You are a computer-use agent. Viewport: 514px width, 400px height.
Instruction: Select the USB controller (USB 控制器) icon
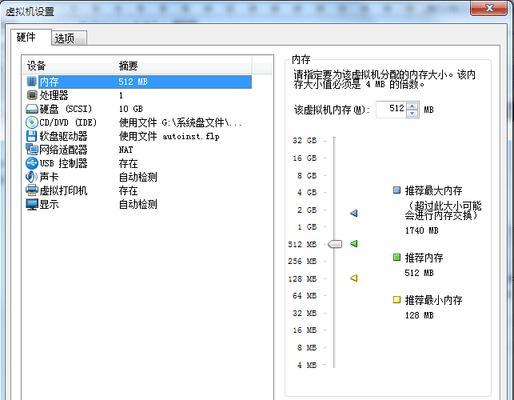32,163
